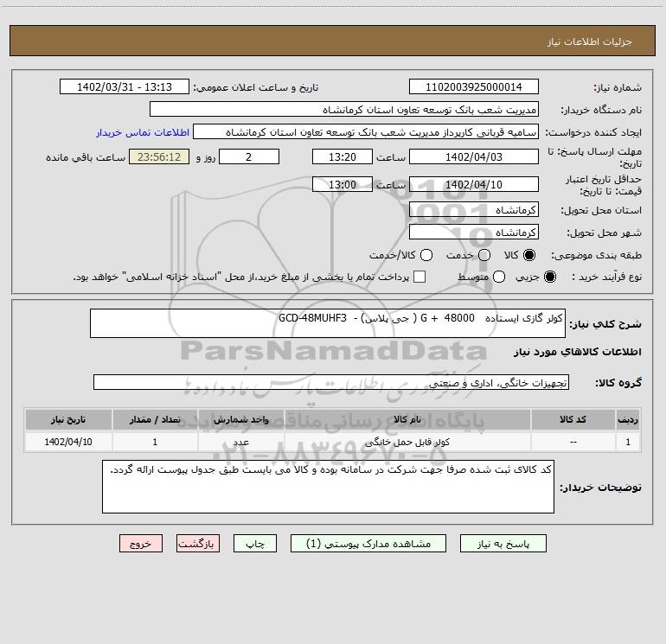Click the نام کالا column header
Screen dimensions: 666x644
click(407, 419)
